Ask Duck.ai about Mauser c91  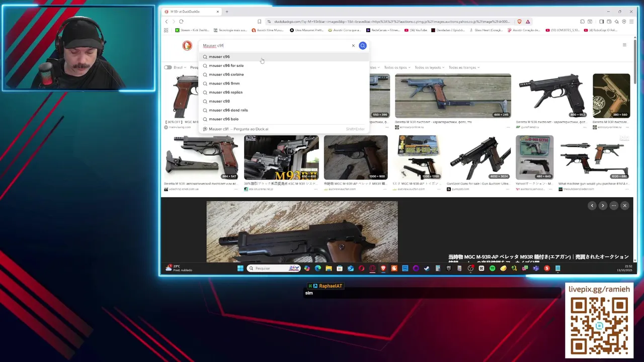point(284,129)
